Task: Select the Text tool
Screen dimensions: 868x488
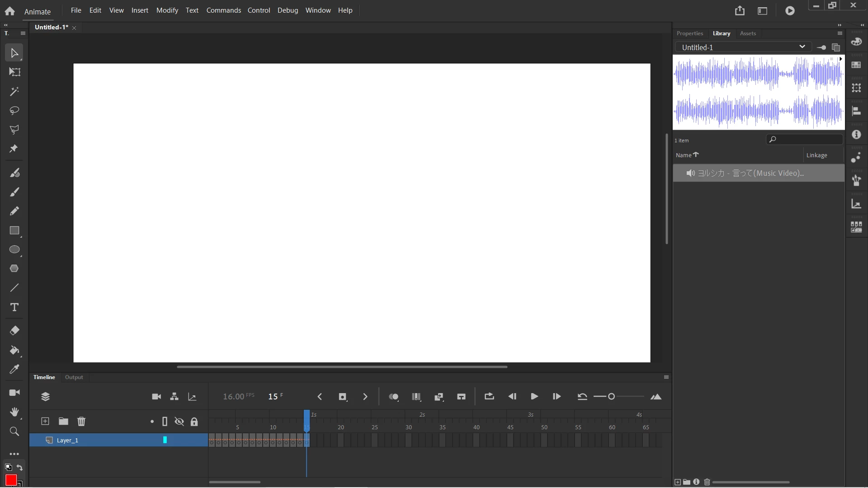Action: 14,307
